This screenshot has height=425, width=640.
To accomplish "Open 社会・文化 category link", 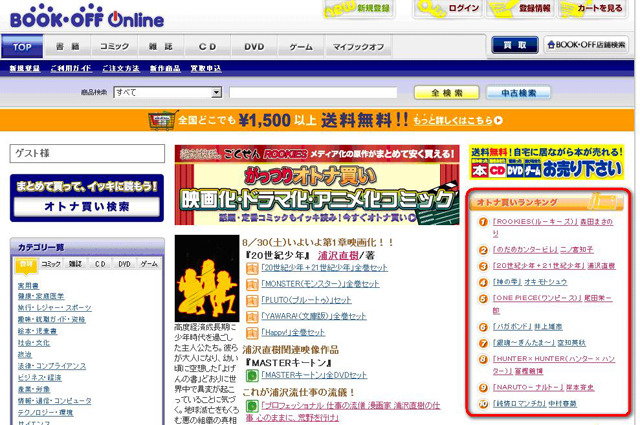I will [x=34, y=343].
